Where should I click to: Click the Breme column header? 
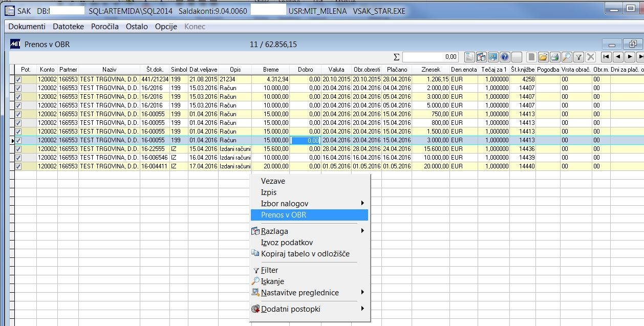coord(271,70)
